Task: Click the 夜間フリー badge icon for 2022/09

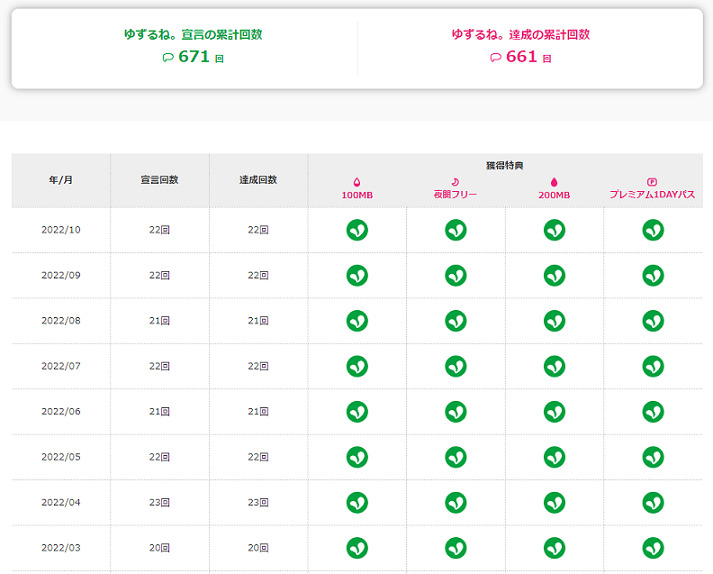Action: click(x=456, y=275)
